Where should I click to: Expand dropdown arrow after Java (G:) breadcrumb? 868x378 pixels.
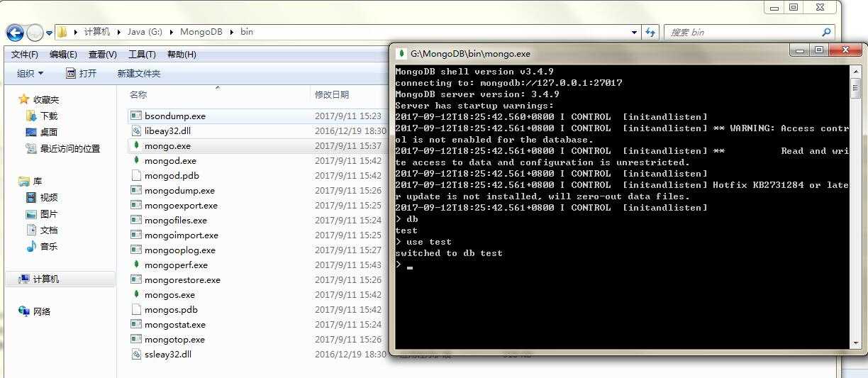point(171,32)
